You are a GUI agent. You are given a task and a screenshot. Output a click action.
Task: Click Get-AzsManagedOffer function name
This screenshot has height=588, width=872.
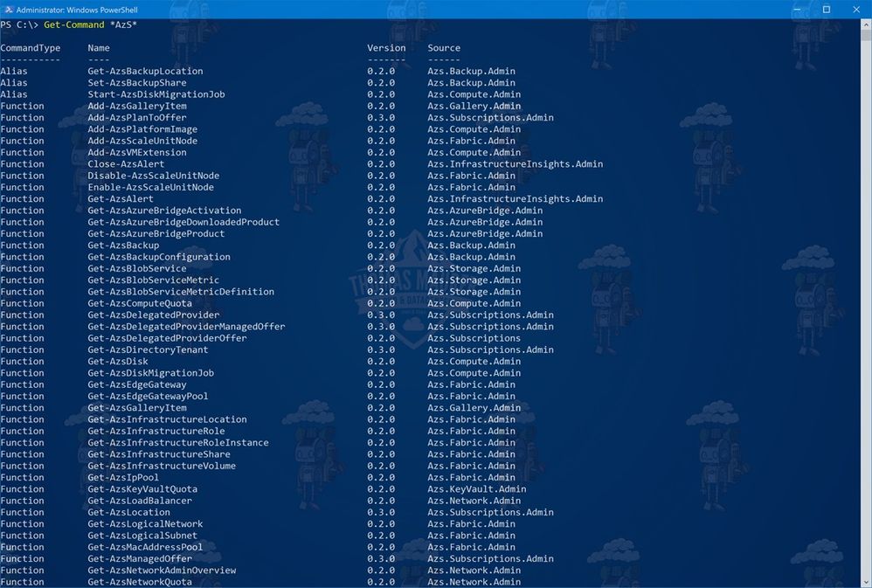pyautogui.click(x=140, y=559)
